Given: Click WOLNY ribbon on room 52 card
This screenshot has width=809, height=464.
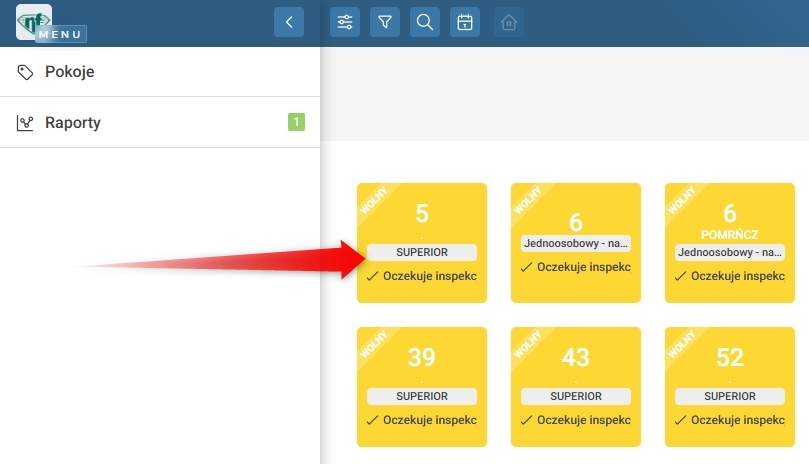Looking at the screenshot, I should [x=682, y=344].
